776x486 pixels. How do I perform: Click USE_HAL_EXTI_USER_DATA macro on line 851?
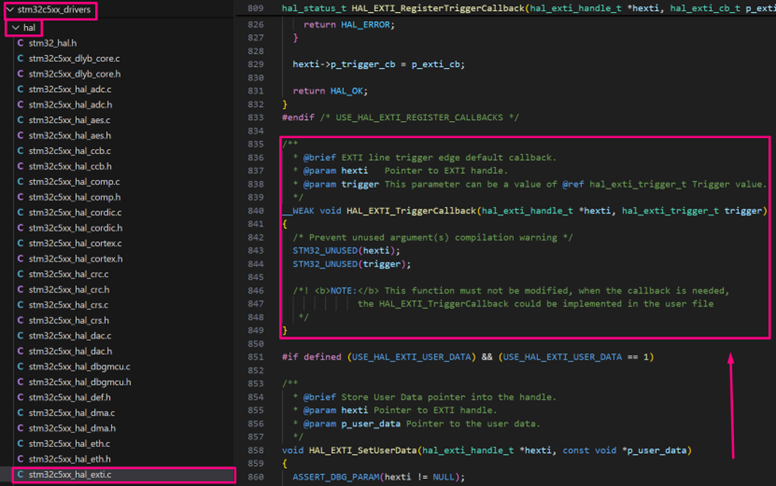(411, 357)
